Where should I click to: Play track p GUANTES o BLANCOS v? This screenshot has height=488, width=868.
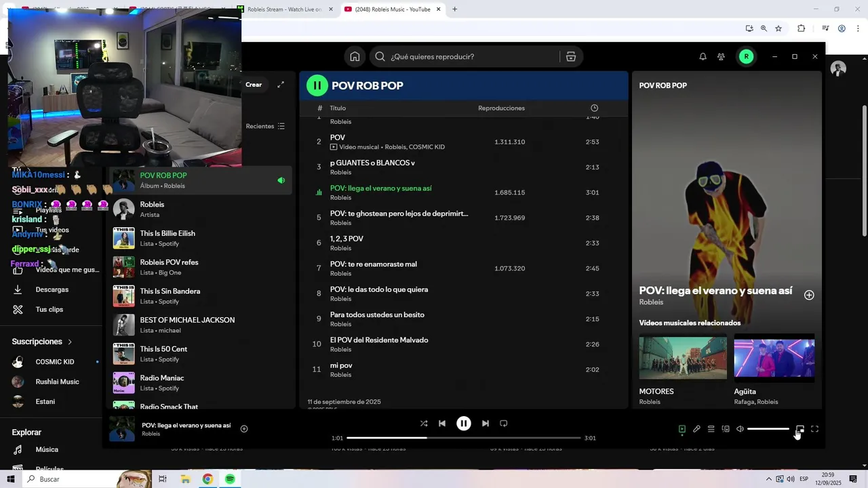[464, 167]
